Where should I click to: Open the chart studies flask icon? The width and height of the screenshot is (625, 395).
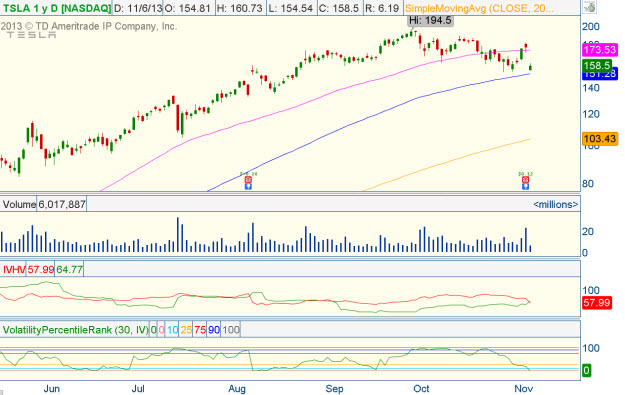pos(590,7)
